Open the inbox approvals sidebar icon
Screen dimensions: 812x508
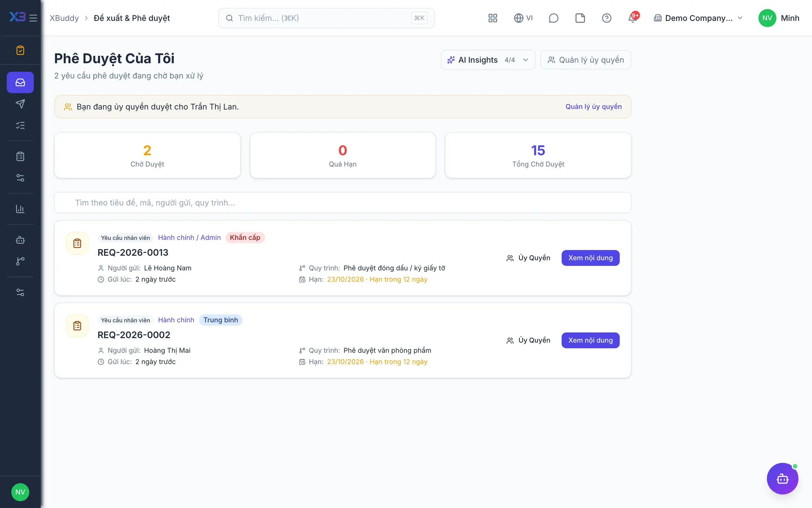pyautogui.click(x=20, y=82)
